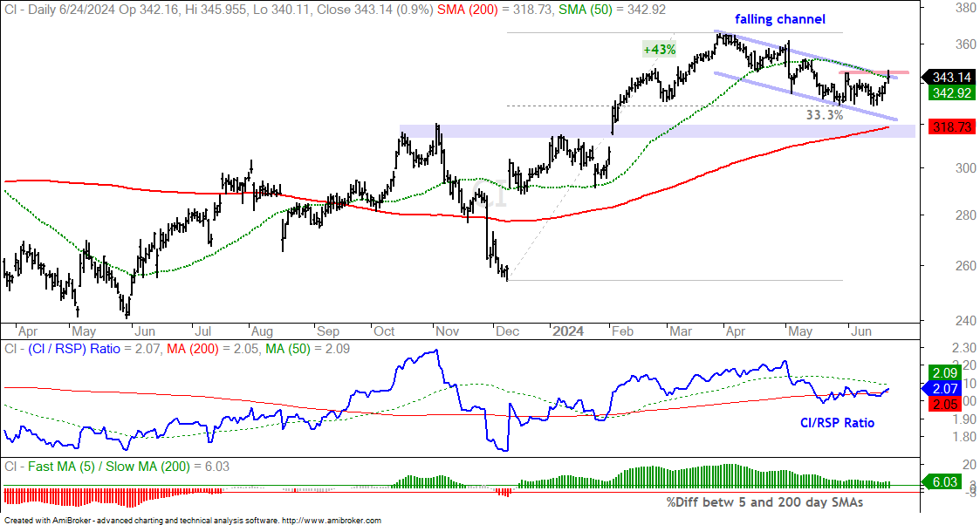The image size is (980, 525).
Task: Click the CI/RSP Ratio annotation text
Action: 838,423
